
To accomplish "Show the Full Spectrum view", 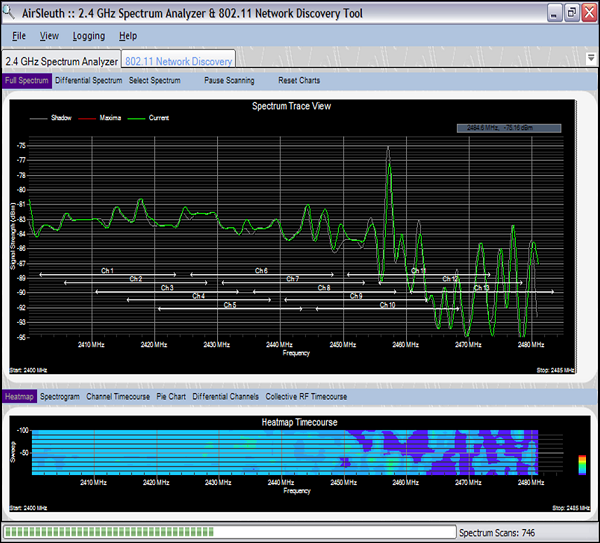I will coord(26,80).
